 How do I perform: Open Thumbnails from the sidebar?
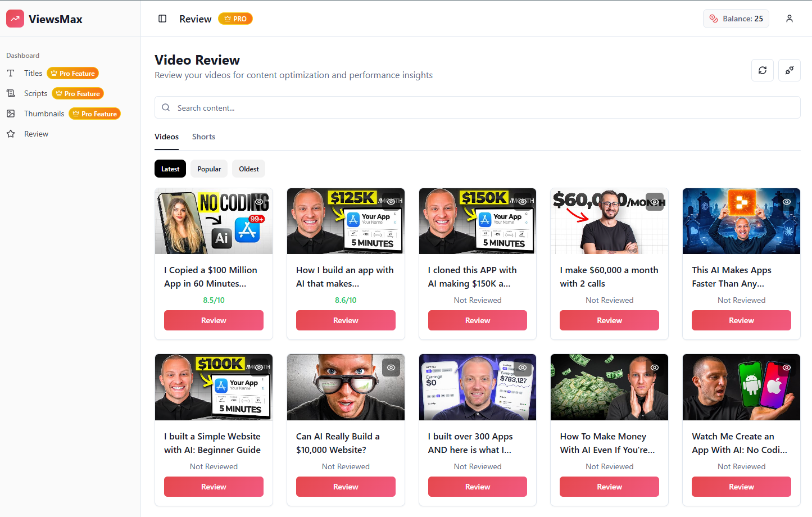(44, 114)
